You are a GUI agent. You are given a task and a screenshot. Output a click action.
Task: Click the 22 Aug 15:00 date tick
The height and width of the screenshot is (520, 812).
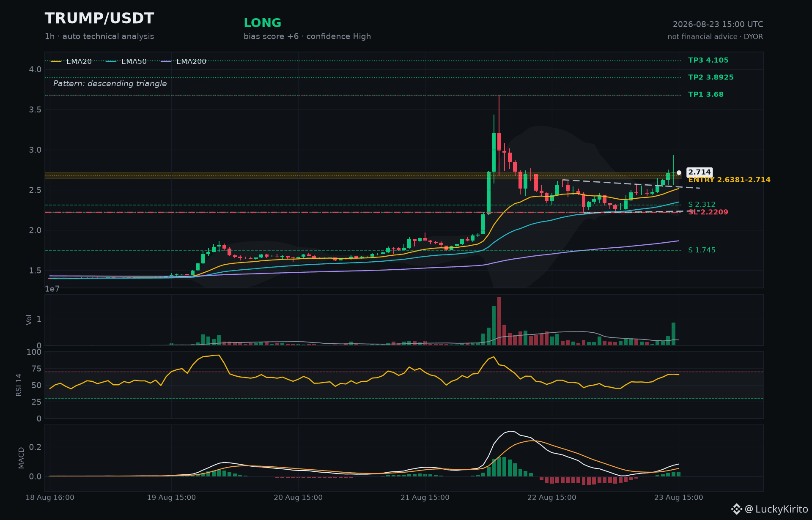coord(552,498)
